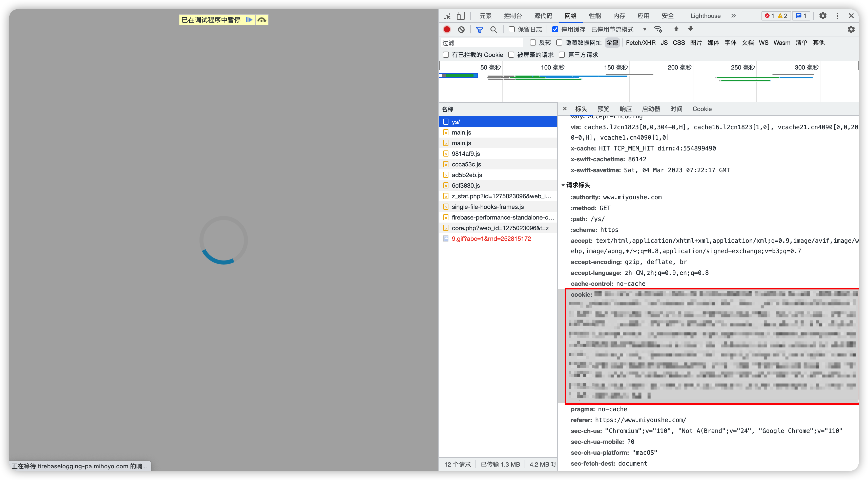
Task: Enable the 保留日志 checkbox
Action: [x=511, y=30]
